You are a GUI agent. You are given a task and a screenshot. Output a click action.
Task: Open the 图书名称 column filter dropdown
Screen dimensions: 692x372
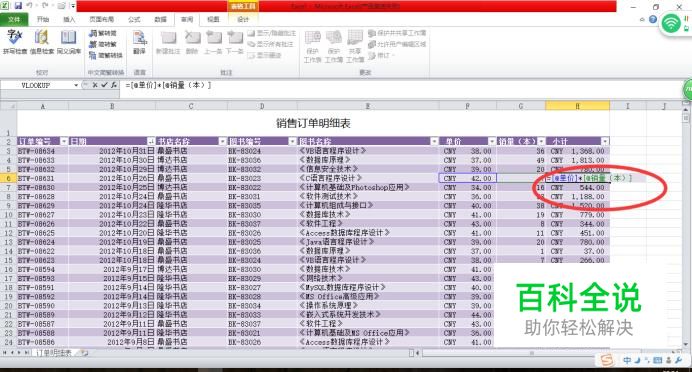pos(434,141)
